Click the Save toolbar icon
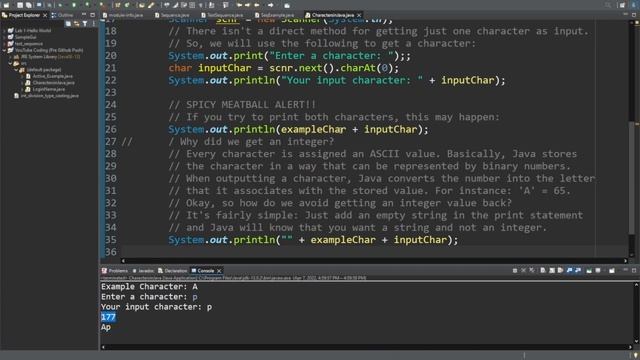 point(20,5)
